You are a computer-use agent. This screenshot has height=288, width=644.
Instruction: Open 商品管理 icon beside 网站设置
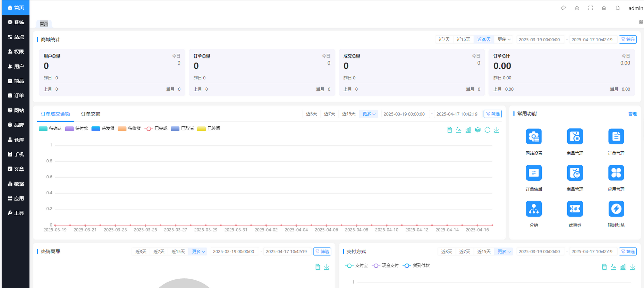click(575, 136)
